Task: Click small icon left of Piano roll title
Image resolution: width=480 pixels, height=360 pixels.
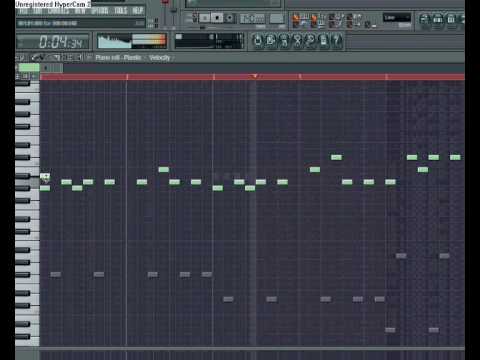Action: tap(89, 58)
